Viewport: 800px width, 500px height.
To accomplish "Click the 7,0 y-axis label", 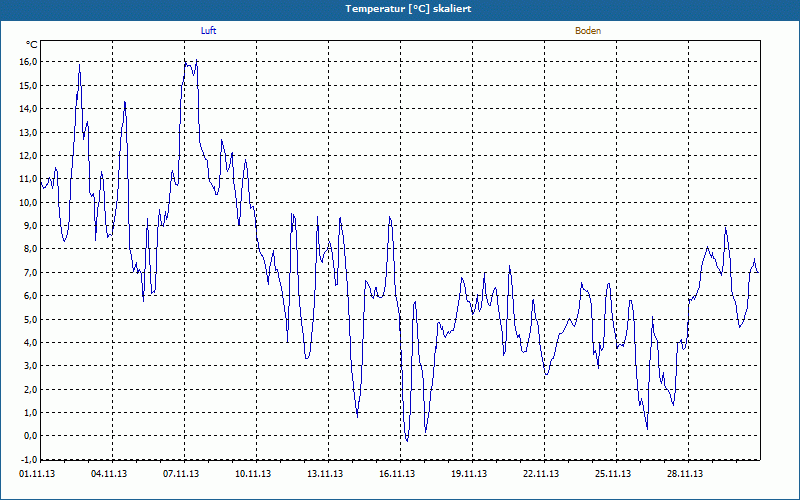I will coord(30,272).
